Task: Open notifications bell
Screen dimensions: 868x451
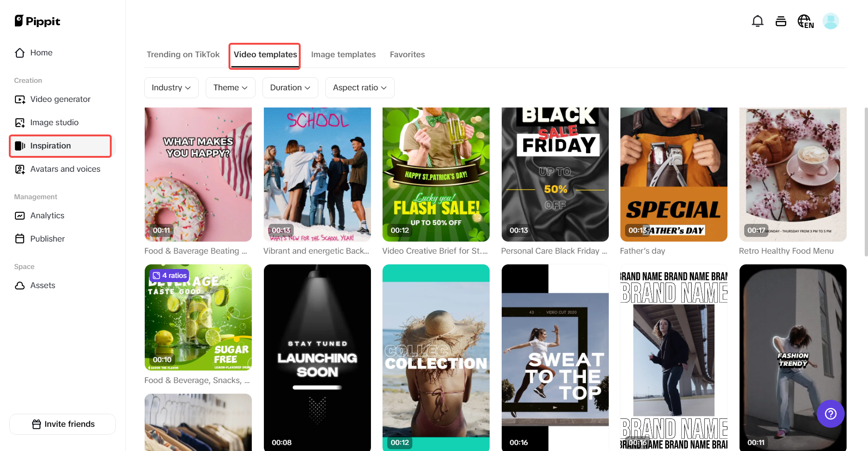Action: tap(758, 21)
